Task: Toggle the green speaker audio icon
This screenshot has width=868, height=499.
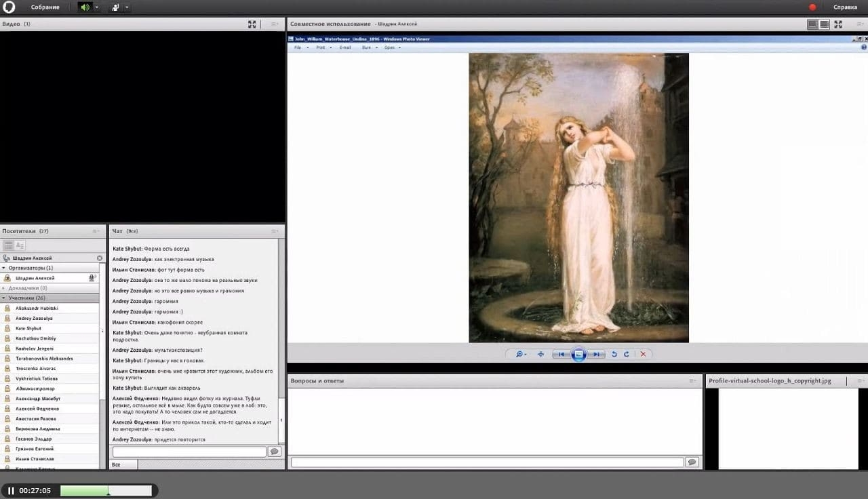Action: [85, 7]
